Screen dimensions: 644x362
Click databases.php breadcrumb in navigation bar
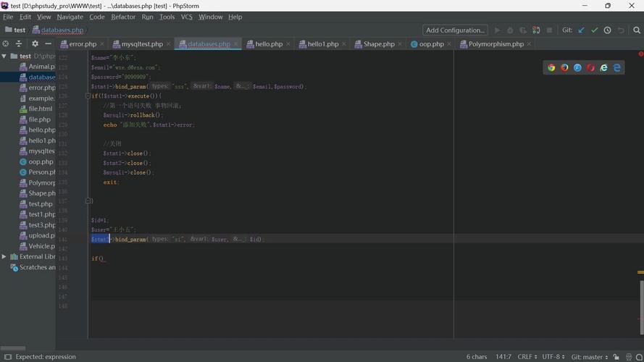[58, 30]
